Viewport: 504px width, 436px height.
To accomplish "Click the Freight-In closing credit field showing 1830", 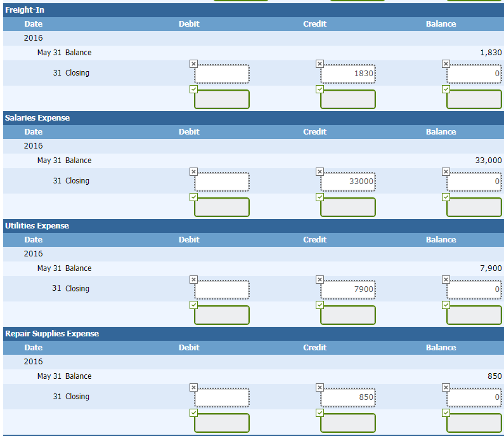I will tap(348, 74).
